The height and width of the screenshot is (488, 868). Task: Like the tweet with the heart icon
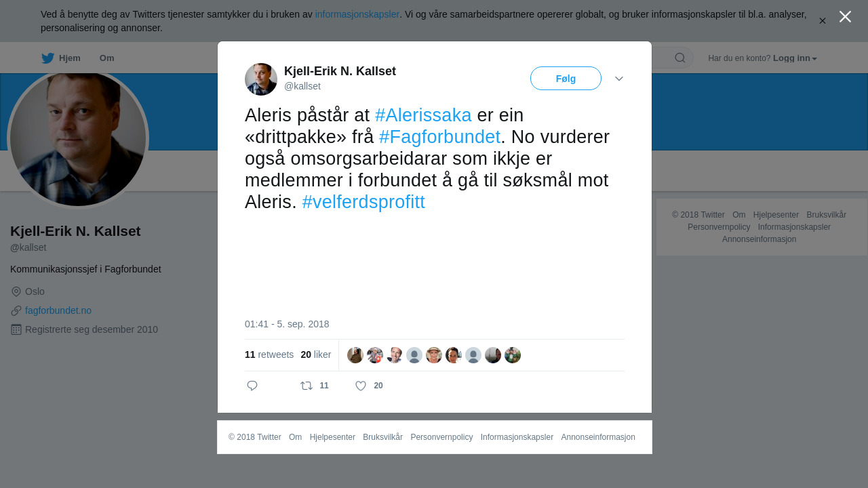(361, 386)
